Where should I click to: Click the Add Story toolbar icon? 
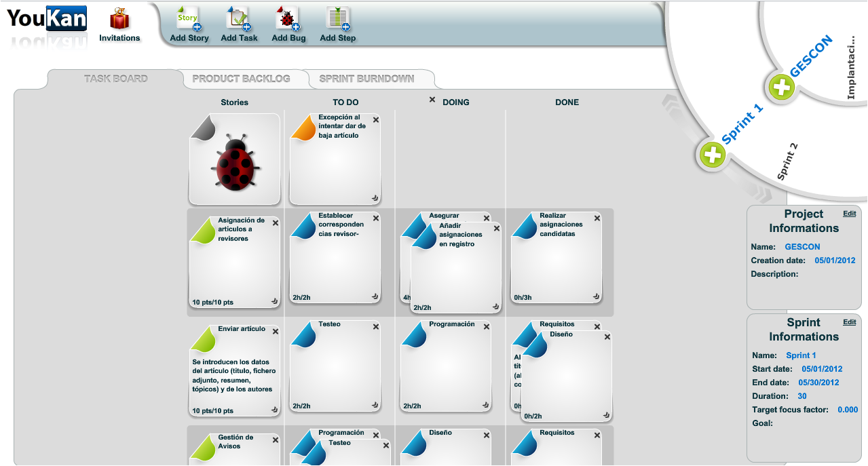(x=189, y=18)
